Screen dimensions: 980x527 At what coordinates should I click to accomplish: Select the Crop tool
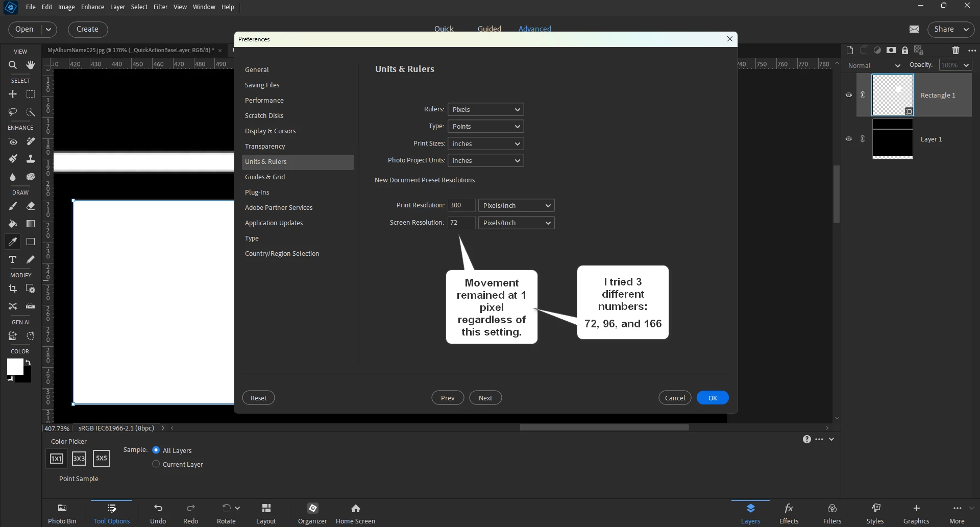[13, 289]
